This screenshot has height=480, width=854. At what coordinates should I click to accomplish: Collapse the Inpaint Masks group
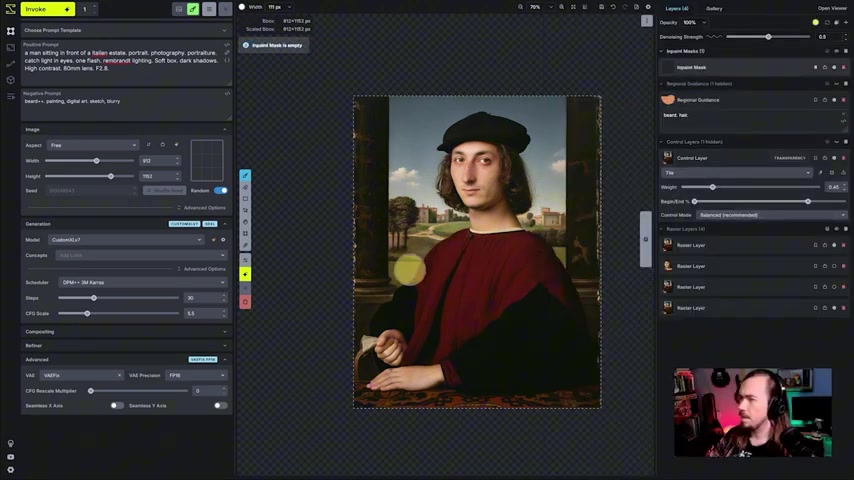point(662,51)
